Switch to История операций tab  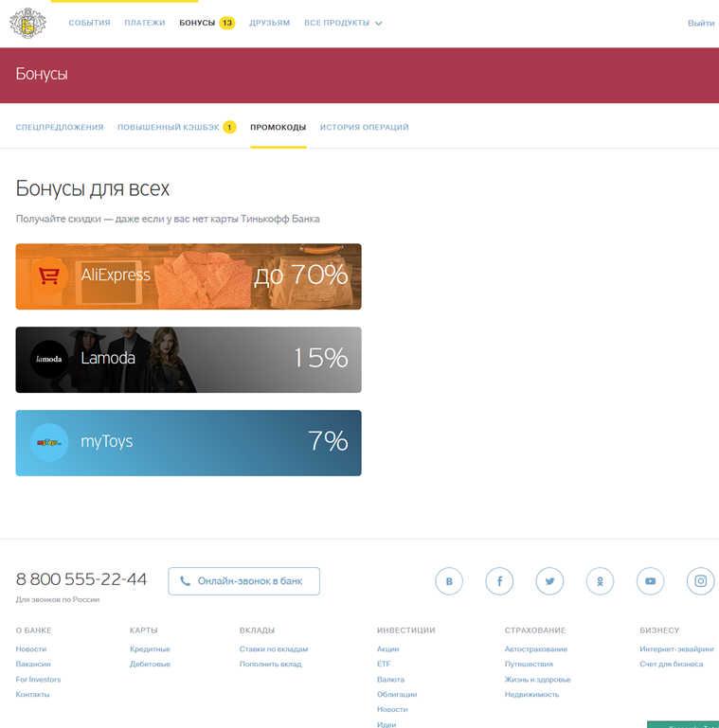tap(364, 127)
